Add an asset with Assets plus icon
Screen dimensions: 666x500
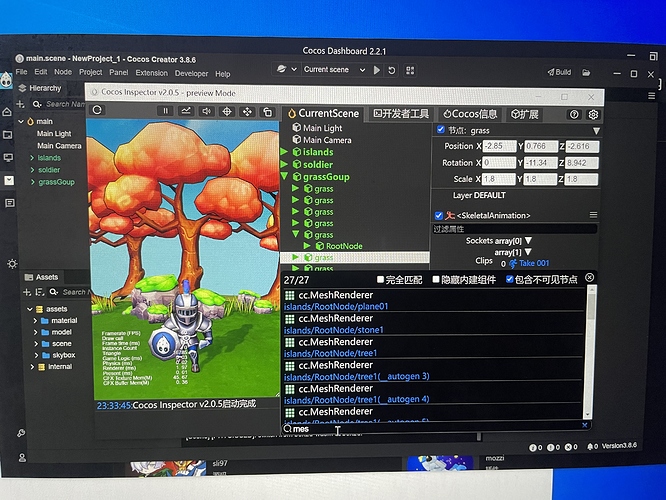[x=27, y=292]
